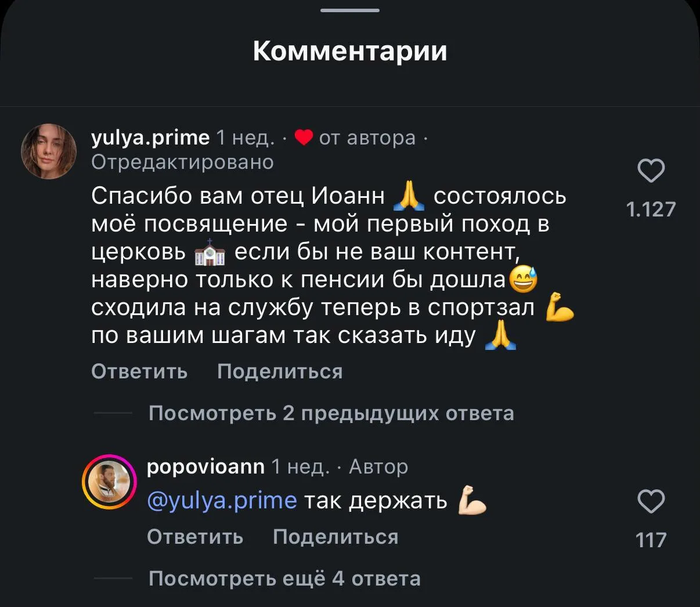The width and height of the screenshot is (700, 607).
Task: Open the yulya.prime username link
Action: 150,138
